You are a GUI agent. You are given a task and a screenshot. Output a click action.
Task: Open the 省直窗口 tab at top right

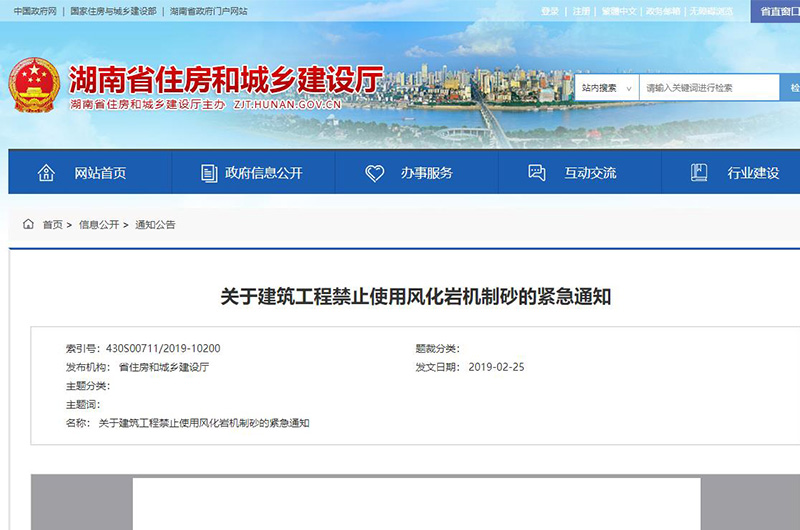(x=776, y=11)
